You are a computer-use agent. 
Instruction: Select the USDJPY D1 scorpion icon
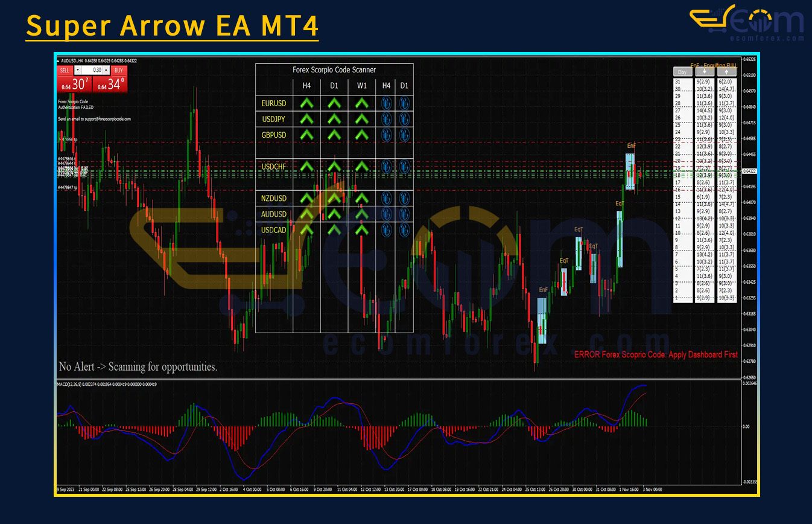click(404, 119)
